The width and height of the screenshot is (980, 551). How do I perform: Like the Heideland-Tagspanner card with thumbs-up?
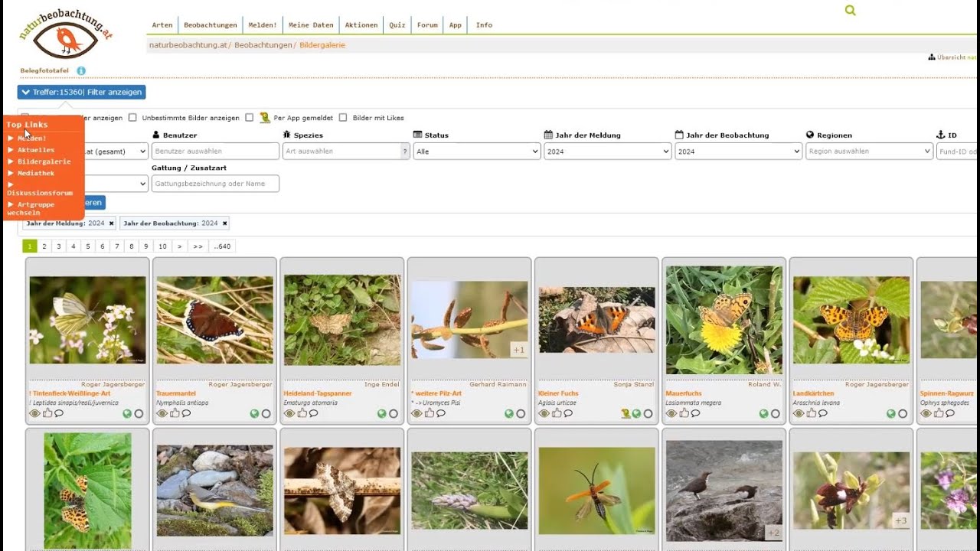[x=302, y=413]
